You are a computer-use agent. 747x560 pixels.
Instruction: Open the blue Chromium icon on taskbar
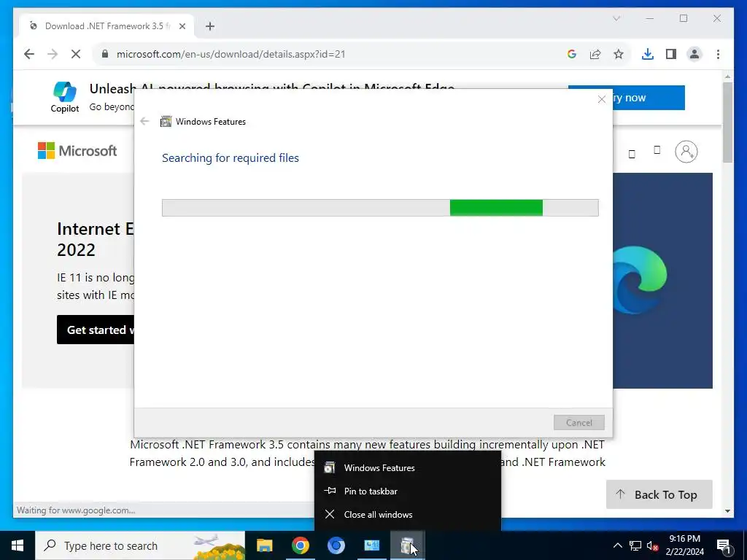[x=336, y=545]
